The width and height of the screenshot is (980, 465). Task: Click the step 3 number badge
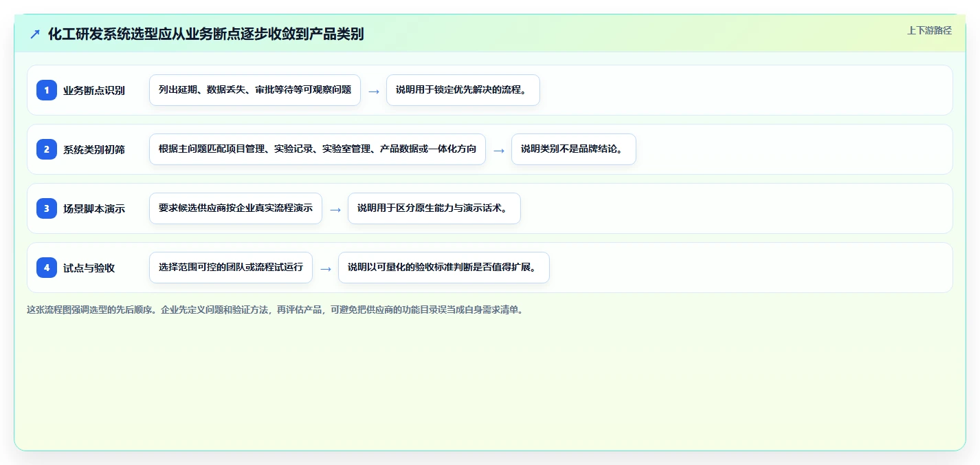47,208
